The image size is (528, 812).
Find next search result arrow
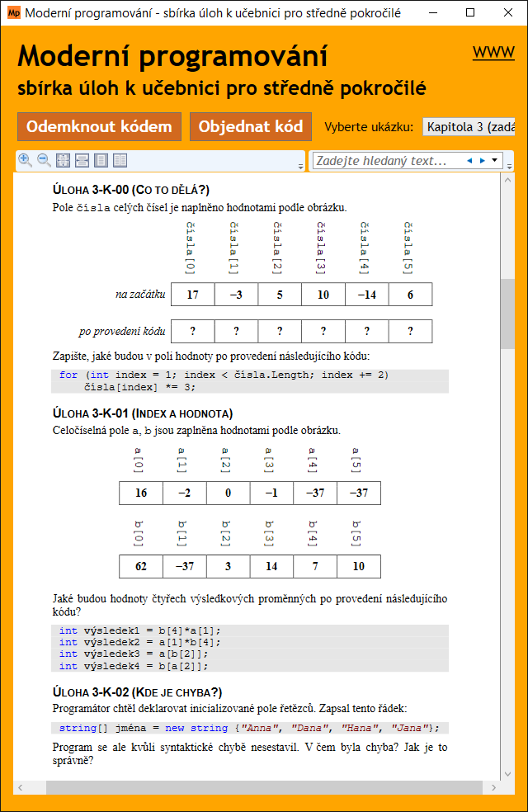pos(482,160)
